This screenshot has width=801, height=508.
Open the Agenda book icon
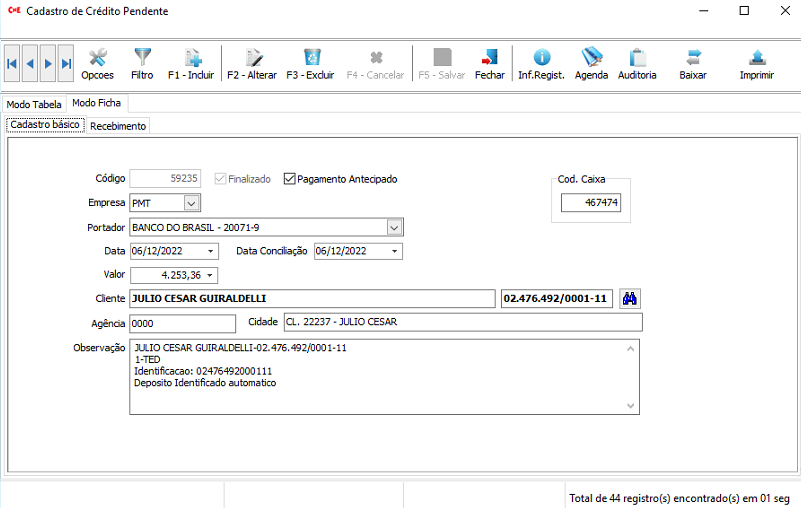point(591,64)
